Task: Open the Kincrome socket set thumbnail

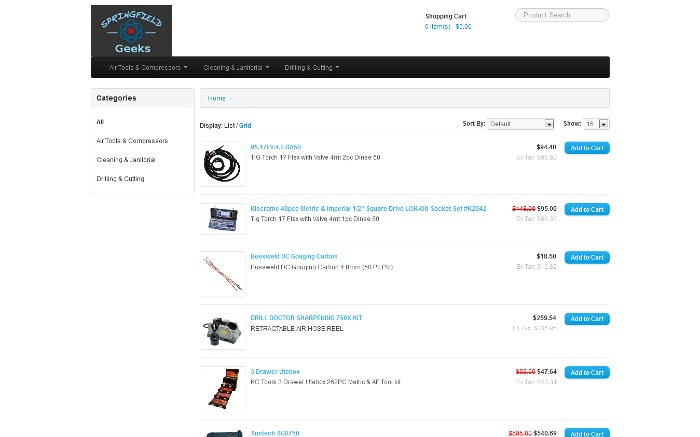Action: click(222, 219)
